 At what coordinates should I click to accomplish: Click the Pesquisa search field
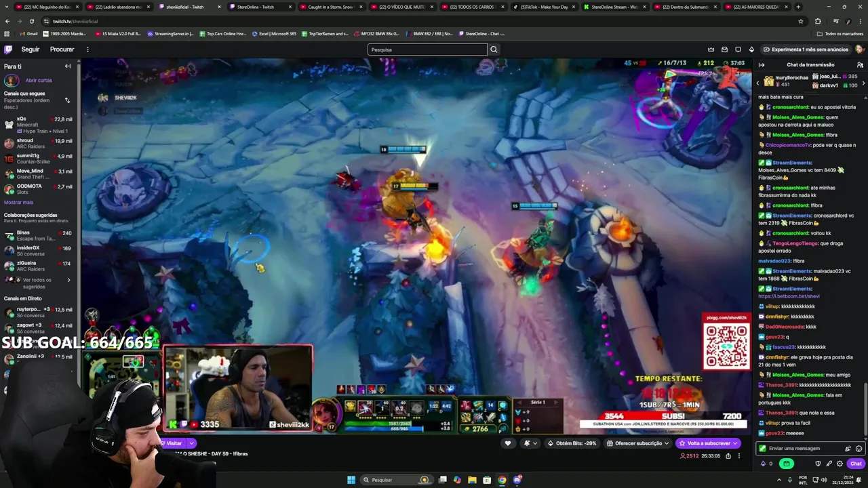(x=427, y=49)
